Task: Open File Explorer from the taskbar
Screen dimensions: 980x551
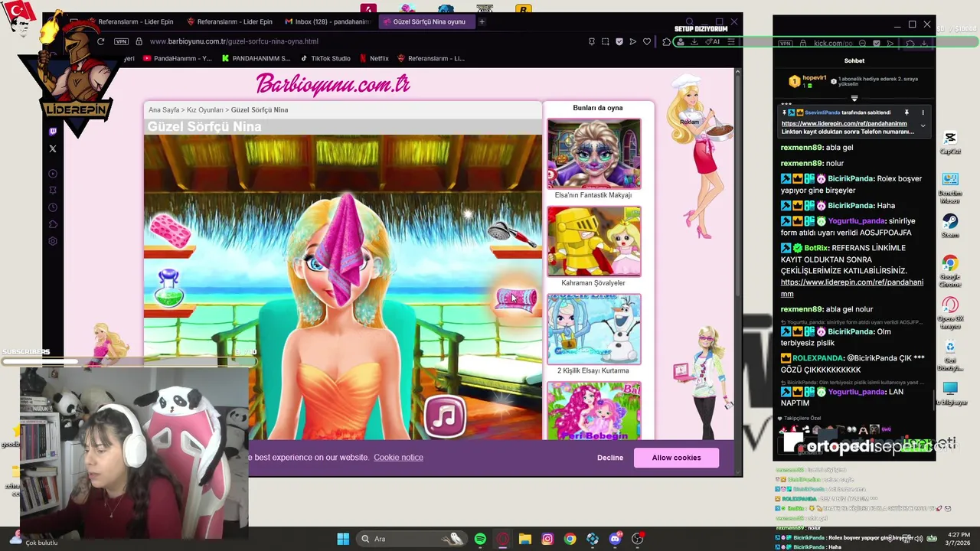Action: click(x=525, y=539)
